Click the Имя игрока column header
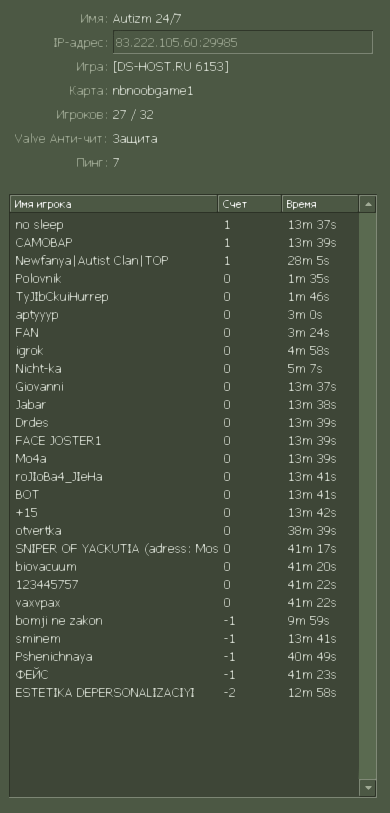The height and width of the screenshot is (813, 390). click(114, 204)
